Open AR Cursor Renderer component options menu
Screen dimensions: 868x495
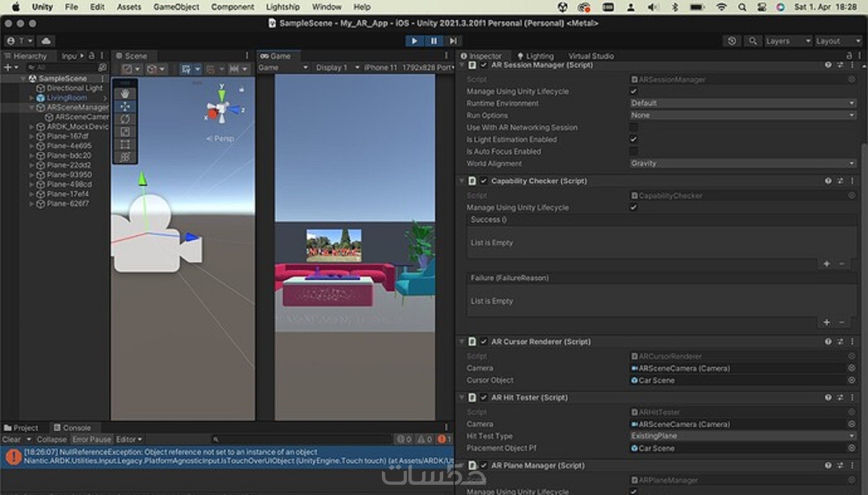pyautogui.click(x=852, y=341)
